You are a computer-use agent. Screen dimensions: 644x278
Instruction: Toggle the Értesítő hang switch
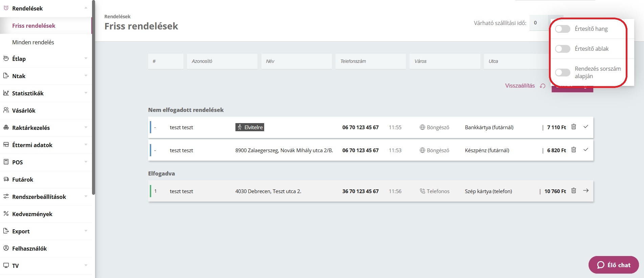point(563,29)
